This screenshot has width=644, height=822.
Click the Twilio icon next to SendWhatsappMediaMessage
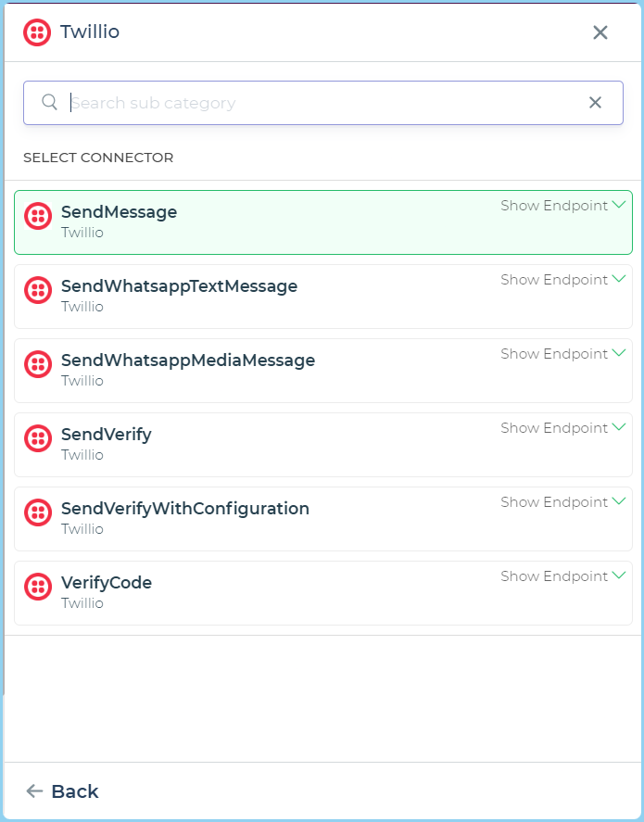[38, 364]
